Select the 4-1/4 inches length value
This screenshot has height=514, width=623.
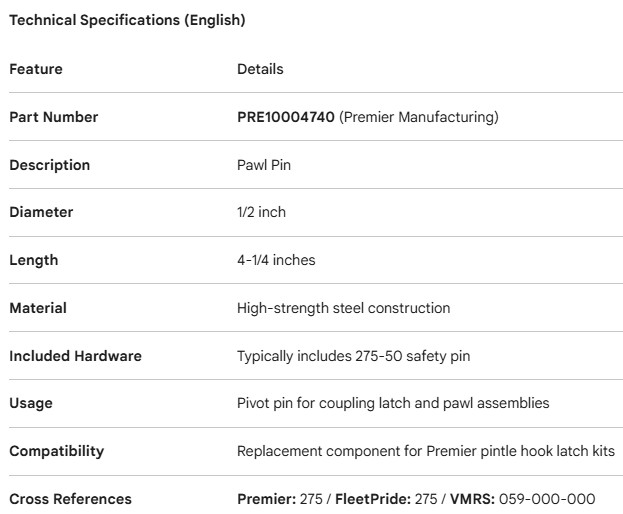pyautogui.click(x=276, y=260)
